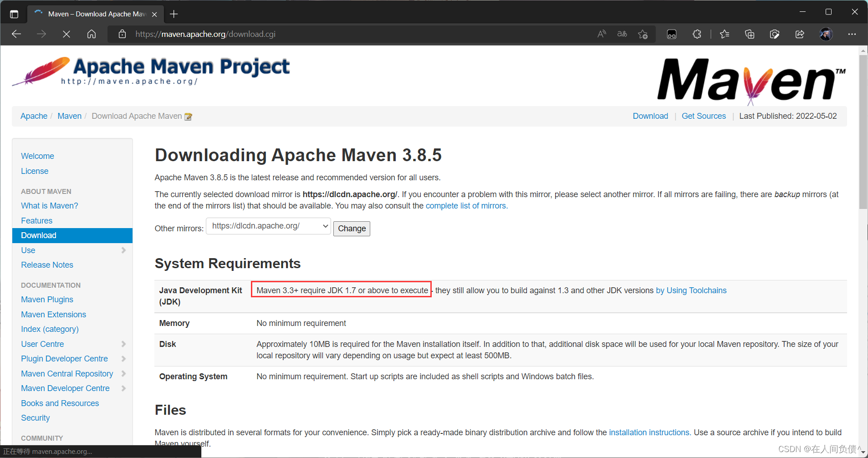868x458 pixels.
Task: Open the License sidebar link
Action: point(35,171)
